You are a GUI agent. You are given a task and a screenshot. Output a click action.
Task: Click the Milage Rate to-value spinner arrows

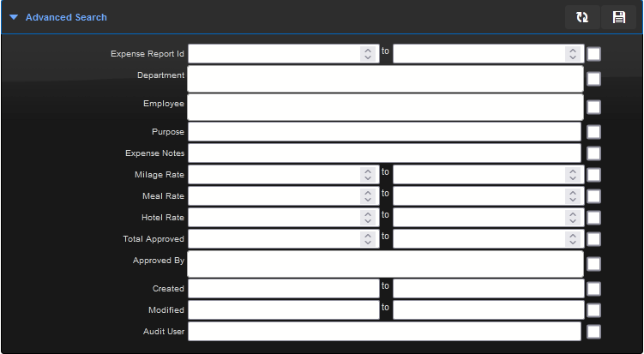point(573,175)
